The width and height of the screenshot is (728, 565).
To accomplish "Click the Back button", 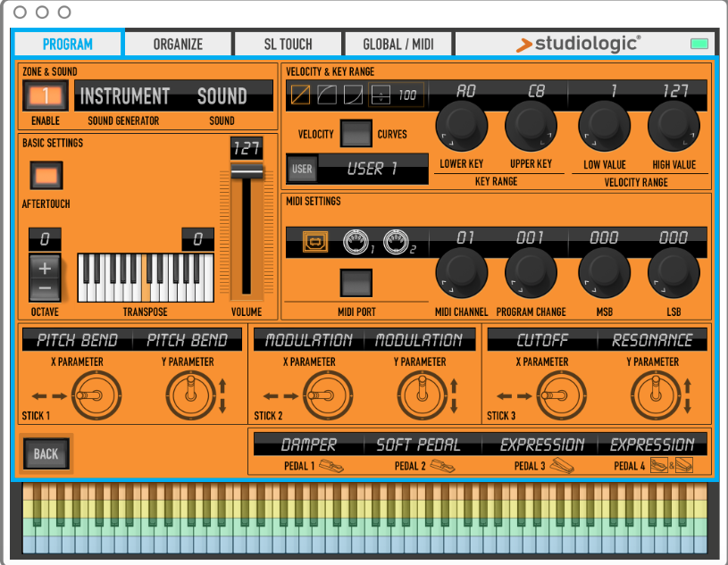I will (46, 453).
